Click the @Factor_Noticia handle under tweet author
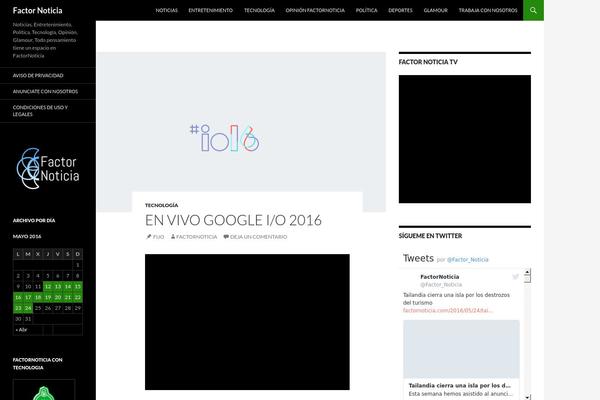The image size is (600, 400). (x=441, y=284)
